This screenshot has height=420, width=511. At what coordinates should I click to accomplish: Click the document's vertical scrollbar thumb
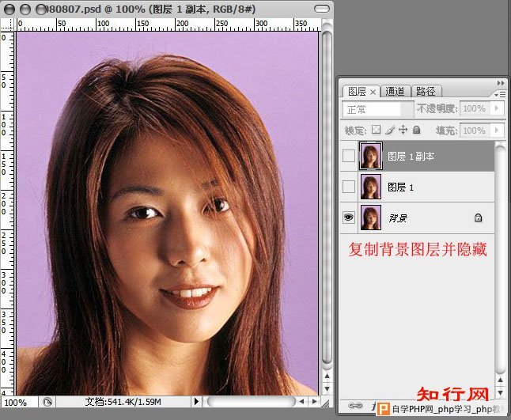327,197
